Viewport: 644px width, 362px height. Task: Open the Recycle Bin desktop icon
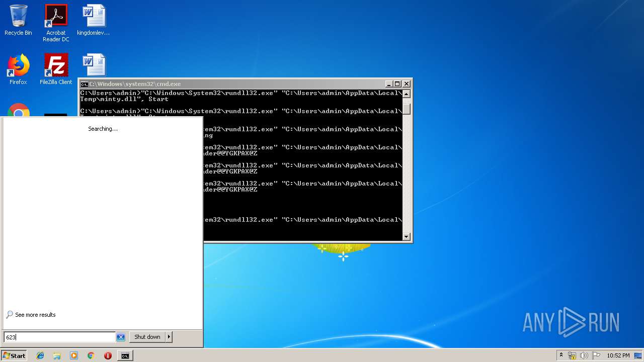pyautogui.click(x=18, y=20)
